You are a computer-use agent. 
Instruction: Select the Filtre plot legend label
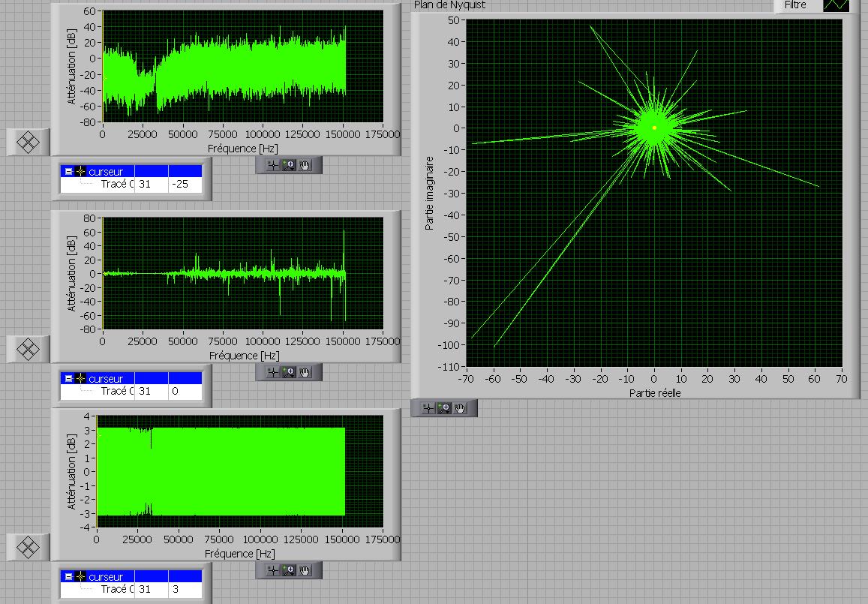[x=795, y=5]
